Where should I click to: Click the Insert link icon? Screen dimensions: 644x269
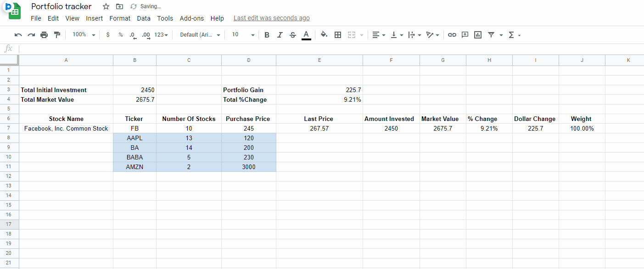pos(452,35)
